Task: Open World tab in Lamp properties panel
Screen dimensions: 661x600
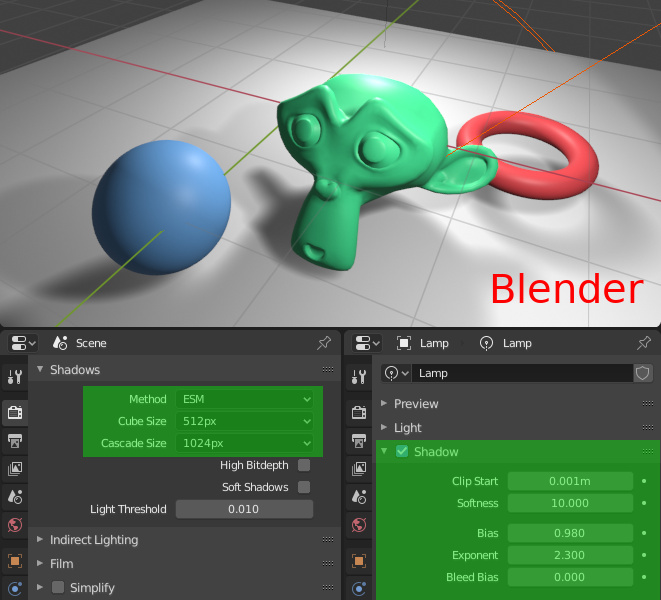Action: tap(359, 525)
